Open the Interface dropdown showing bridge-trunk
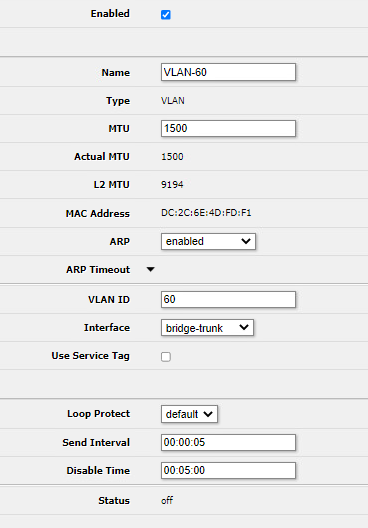The width and height of the screenshot is (368, 528). (207, 328)
